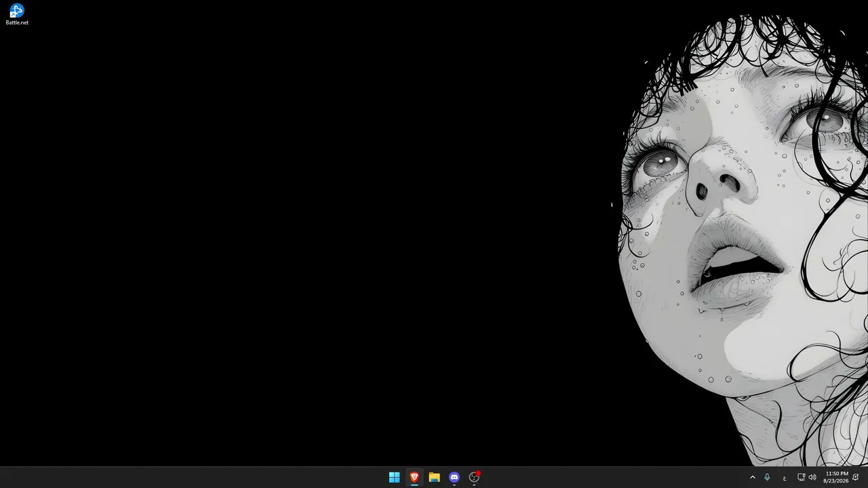Open the clock showing 11:50 PM

(836, 477)
